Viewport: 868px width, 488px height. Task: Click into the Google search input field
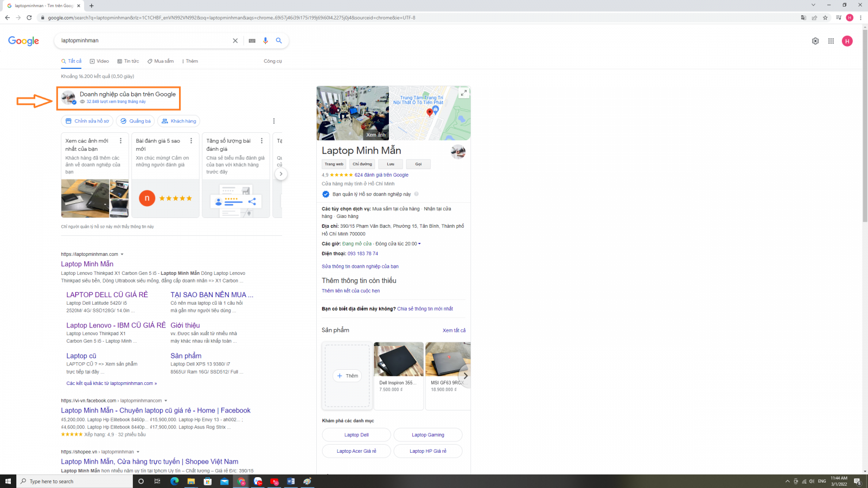click(144, 41)
